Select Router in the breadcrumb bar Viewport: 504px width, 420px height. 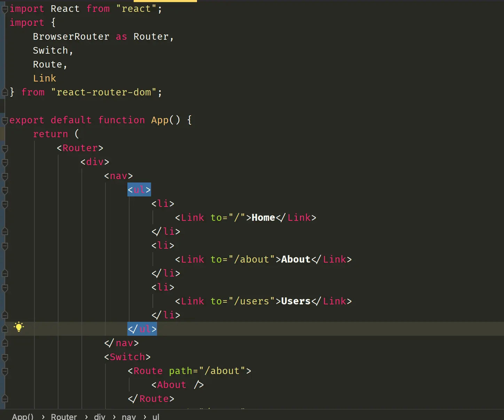(x=64, y=417)
